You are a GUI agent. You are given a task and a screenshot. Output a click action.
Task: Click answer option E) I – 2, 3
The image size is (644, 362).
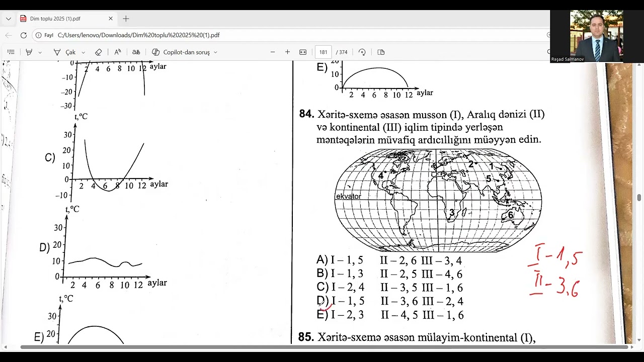point(340,315)
